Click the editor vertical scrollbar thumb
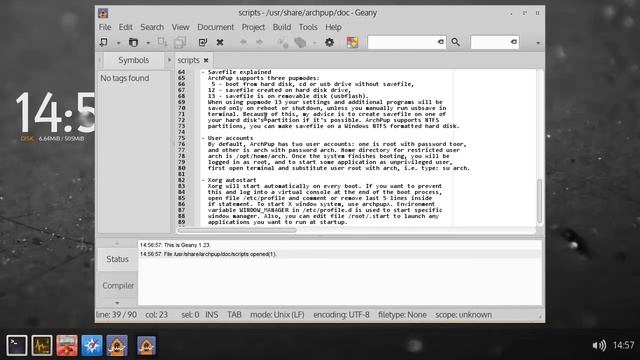The width and height of the screenshot is (640, 360). click(539, 201)
